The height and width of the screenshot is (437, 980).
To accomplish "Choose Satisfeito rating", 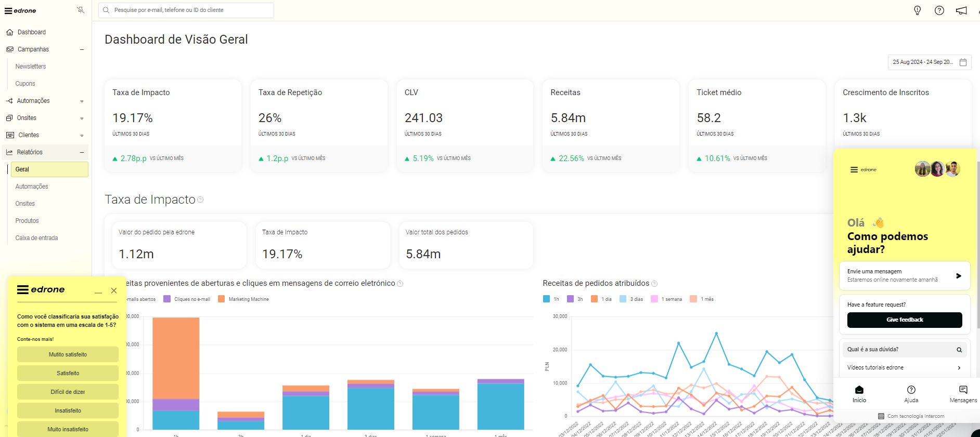I will 68,373.
